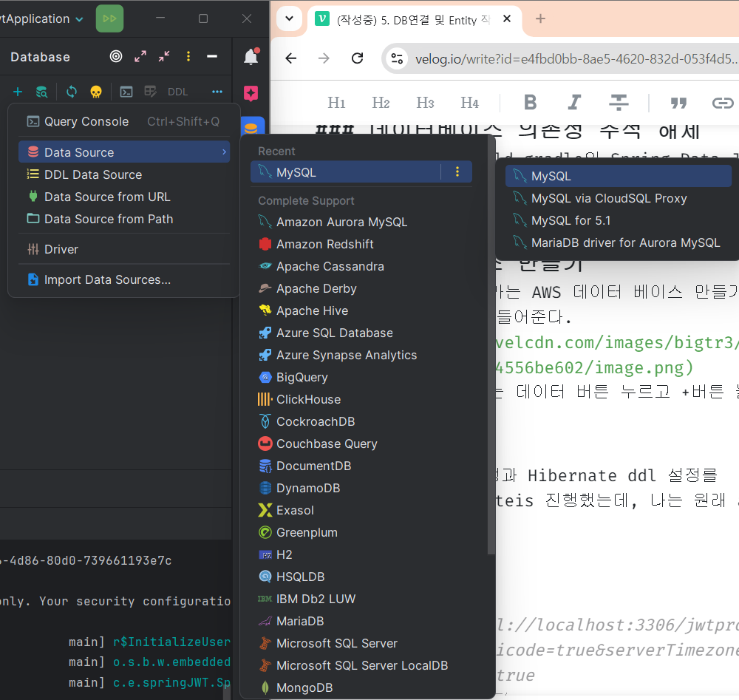This screenshot has height=700, width=739.
Task: Apply H1 heading in velog editor
Action: click(336, 102)
